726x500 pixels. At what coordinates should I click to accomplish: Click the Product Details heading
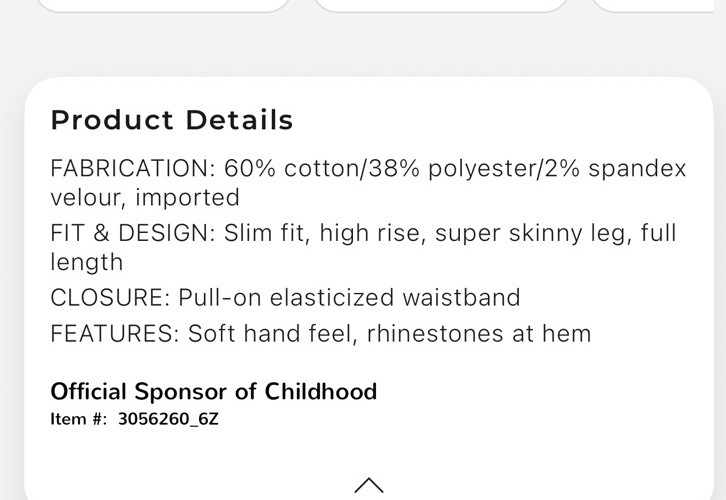[x=172, y=121]
